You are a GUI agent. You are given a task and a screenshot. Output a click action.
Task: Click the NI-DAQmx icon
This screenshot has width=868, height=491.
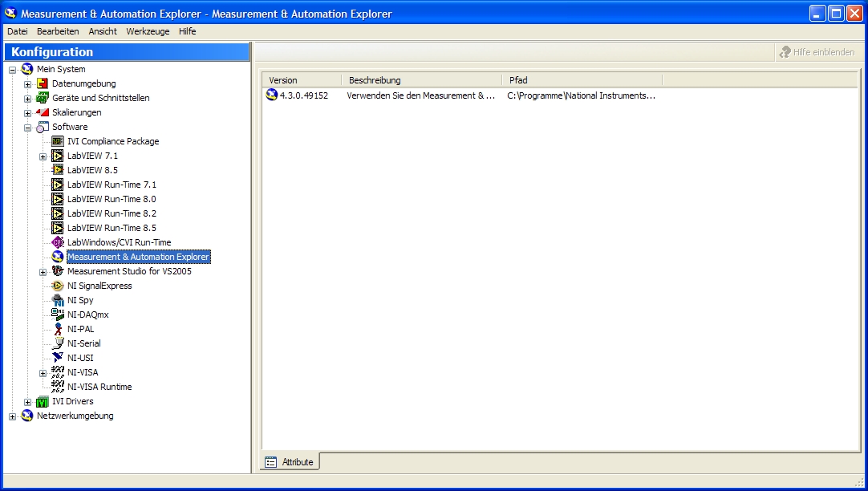pos(58,314)
